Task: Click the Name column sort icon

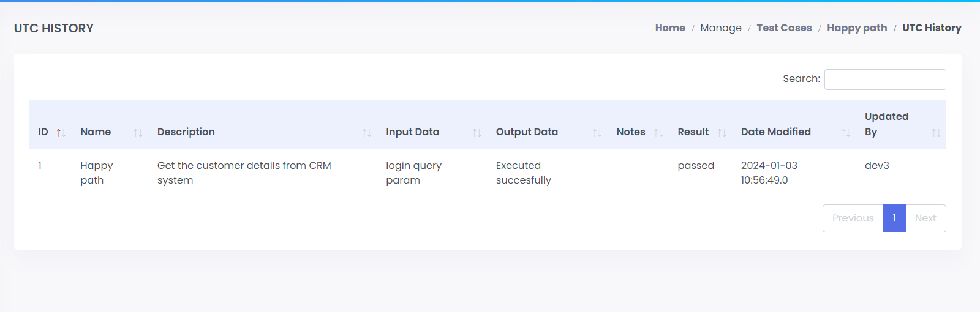Action: (x=138, y=133)
